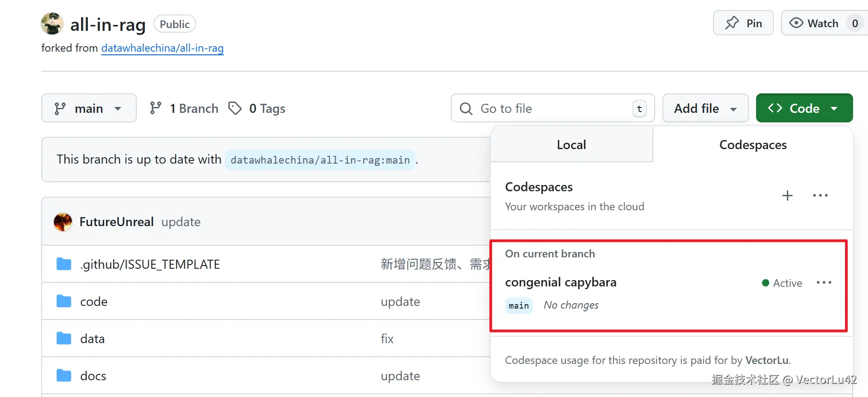Open the data folder
868x397 pixels.
coord(92,339)
